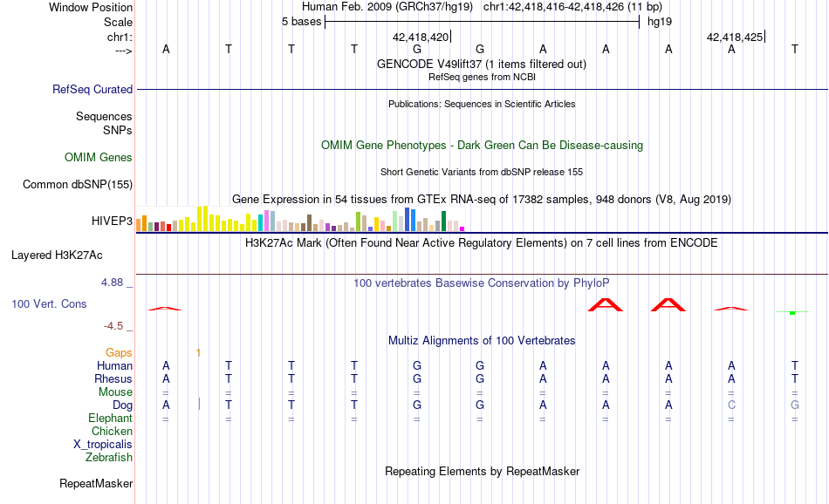Viewport: 829px width, 504px height.
Task: Click the green PhyloP mark under final T
Action: coord(792,313)
